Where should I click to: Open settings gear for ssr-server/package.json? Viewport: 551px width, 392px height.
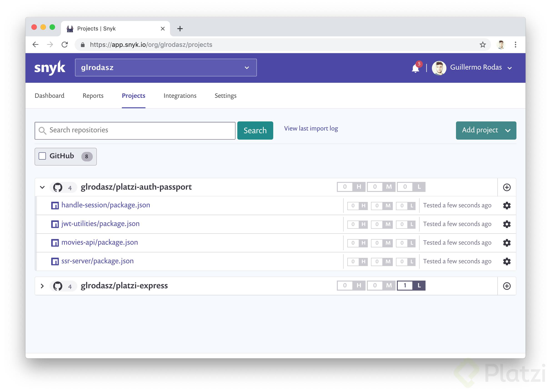(507, 261)
